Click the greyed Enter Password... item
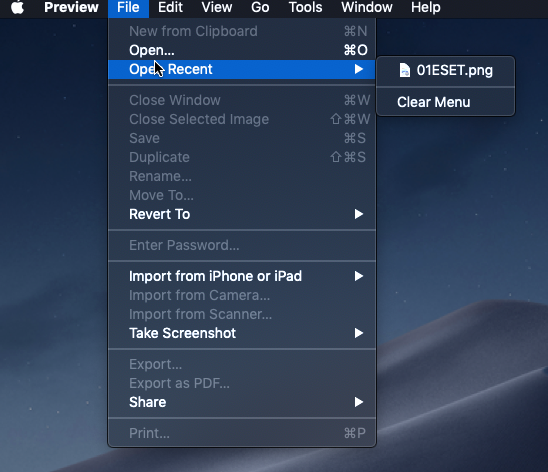548x472 pixels. click(242, 245)
